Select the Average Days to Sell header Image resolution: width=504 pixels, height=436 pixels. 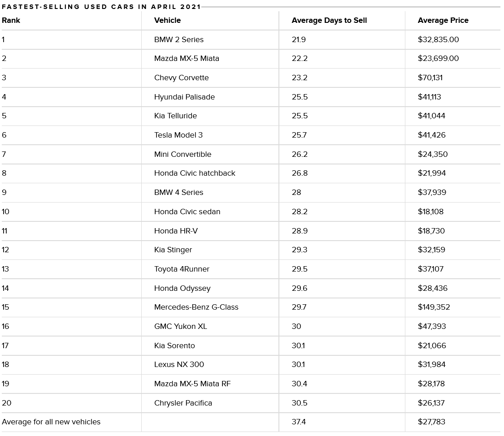(329, 20)
